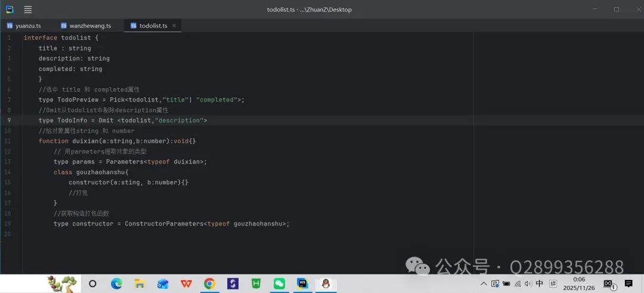Maximize the WebStorm window

617,10
